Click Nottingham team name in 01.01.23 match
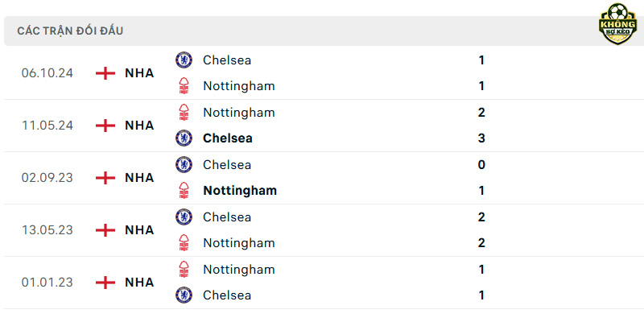The height and width of the screenshot is (322, 644). coord(238,270)
